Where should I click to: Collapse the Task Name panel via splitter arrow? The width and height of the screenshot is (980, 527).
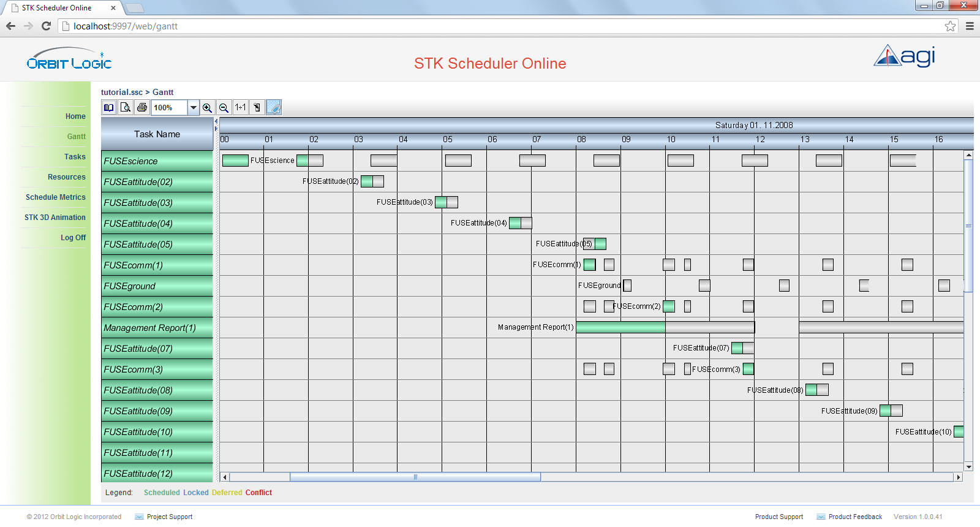tap(216, 122)
